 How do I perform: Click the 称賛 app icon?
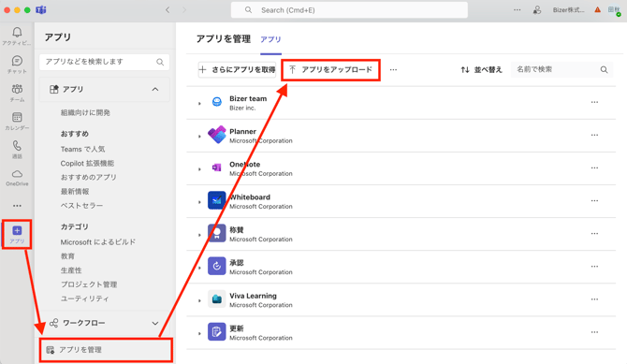point(217,233)
